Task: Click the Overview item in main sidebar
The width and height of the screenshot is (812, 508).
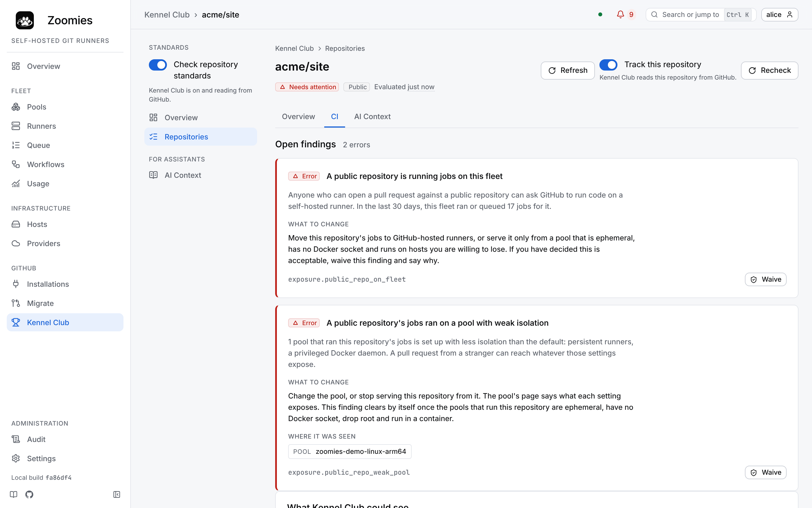Action: click(x=65, y=66)
